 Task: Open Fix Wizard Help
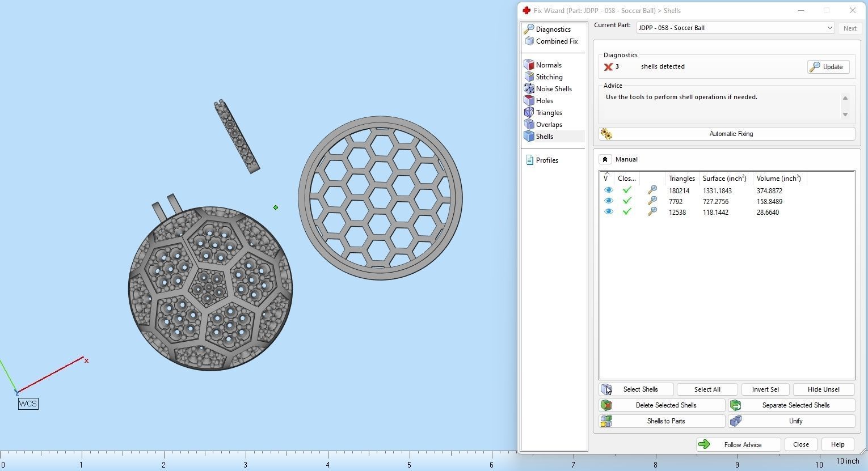coord(837,445)
